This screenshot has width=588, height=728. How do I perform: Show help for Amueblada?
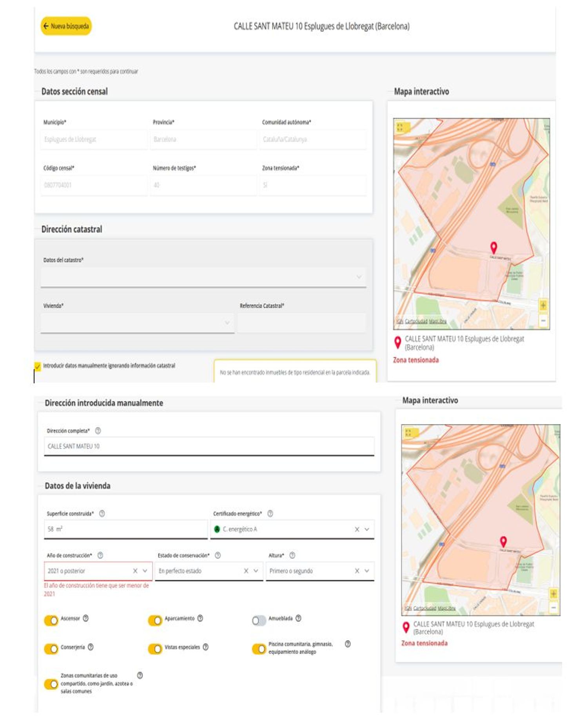pyautogui.click(x=298, y=618)
